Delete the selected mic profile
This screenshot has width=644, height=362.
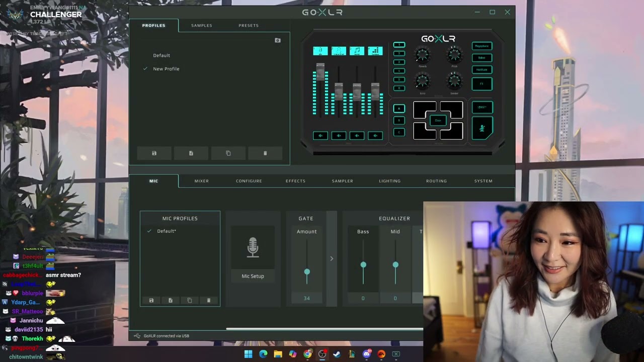(209, 301)
